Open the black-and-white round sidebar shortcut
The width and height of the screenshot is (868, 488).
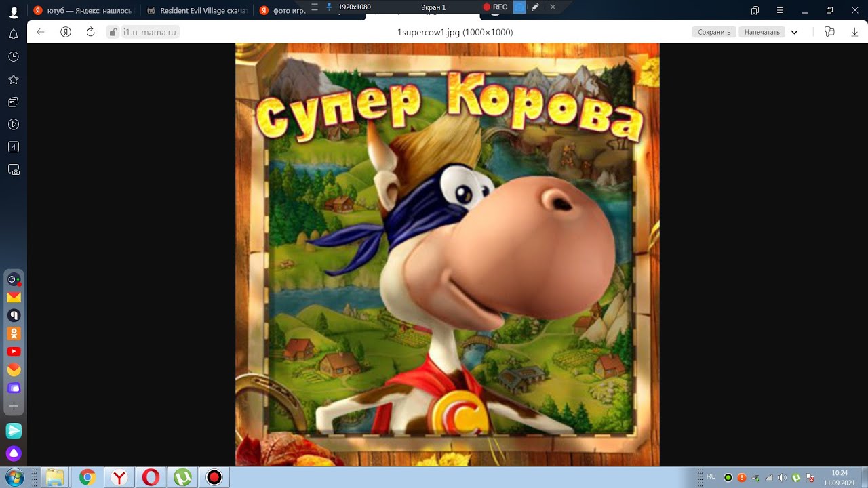(14, 315)
